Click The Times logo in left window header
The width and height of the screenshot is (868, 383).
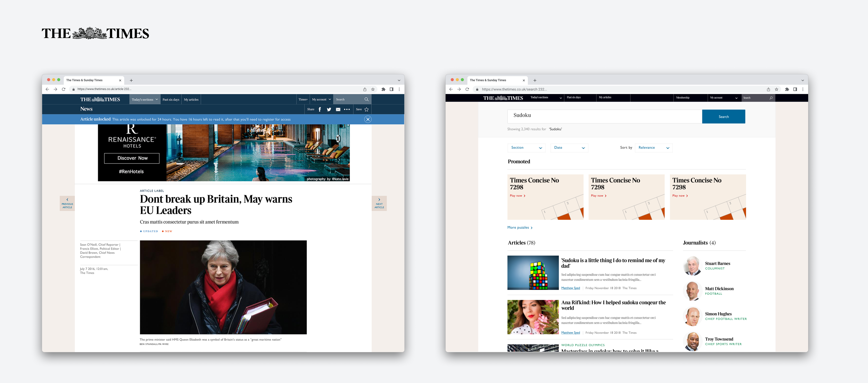click(100, 99)
